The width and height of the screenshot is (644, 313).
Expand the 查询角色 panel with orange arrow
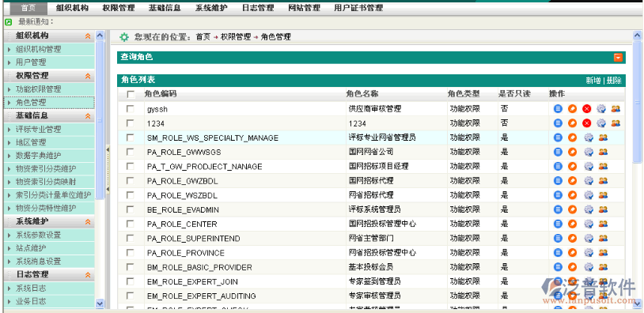618,58
